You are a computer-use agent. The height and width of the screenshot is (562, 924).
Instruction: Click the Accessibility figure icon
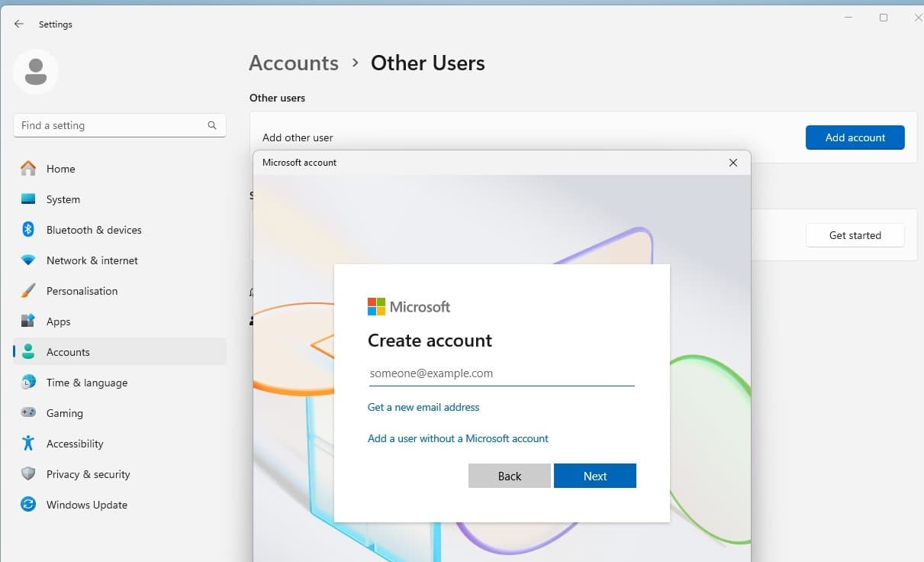pos(28,444)
